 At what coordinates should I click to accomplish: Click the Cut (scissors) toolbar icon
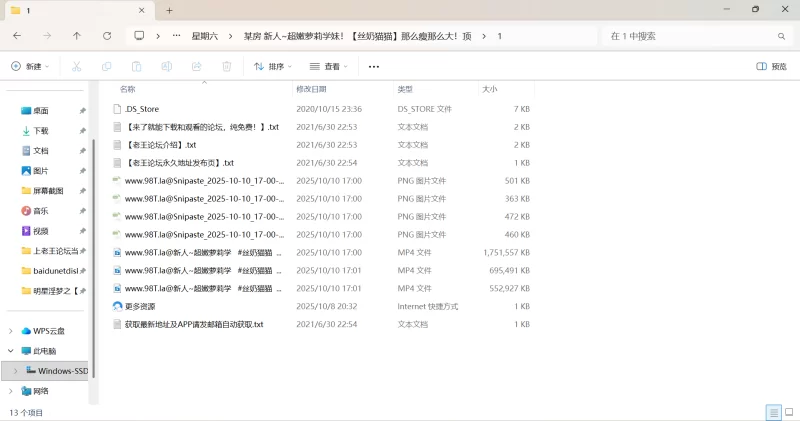(x=76, y=66)
